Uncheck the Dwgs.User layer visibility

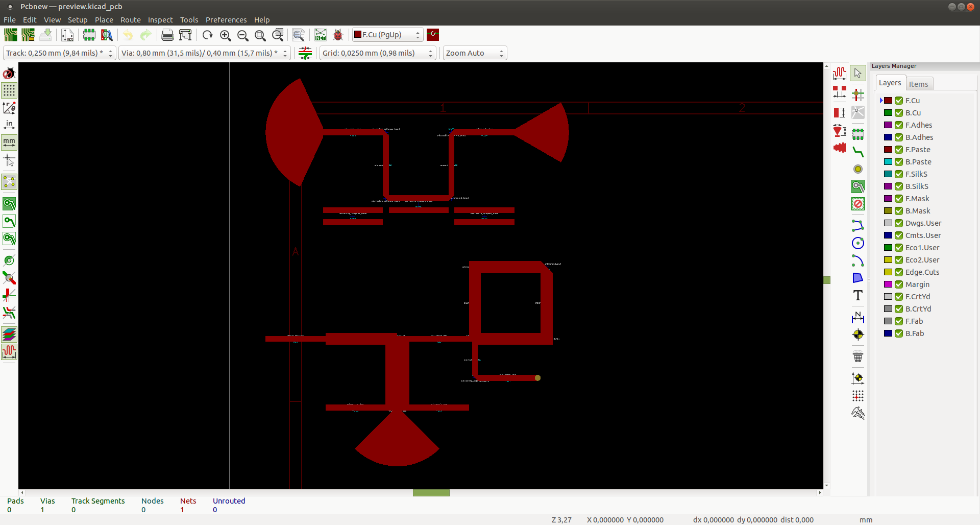[x=899, y=223]
